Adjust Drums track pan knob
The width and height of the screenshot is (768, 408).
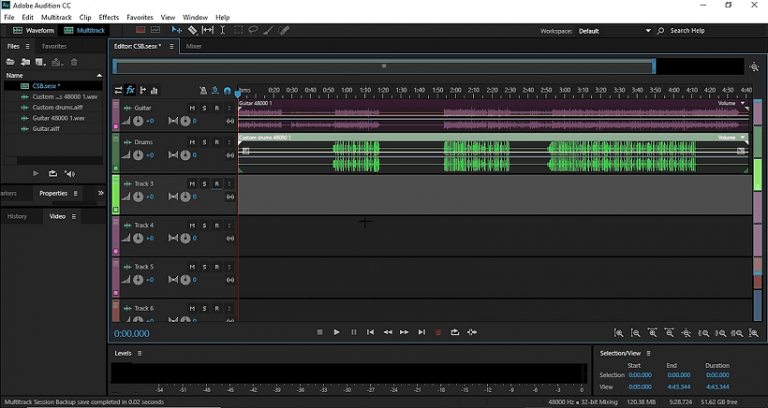(185, 155)
